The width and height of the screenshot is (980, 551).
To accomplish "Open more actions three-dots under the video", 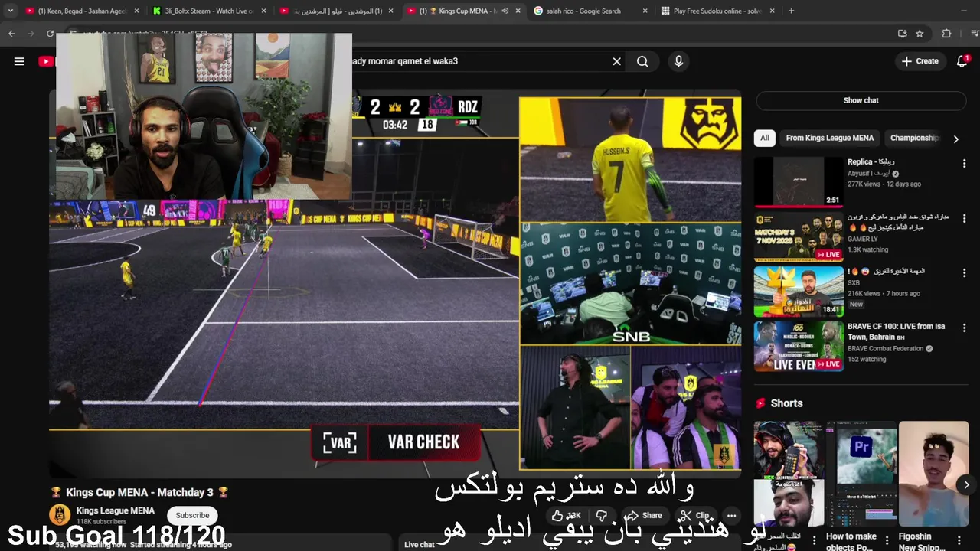I will click(731, 516).
